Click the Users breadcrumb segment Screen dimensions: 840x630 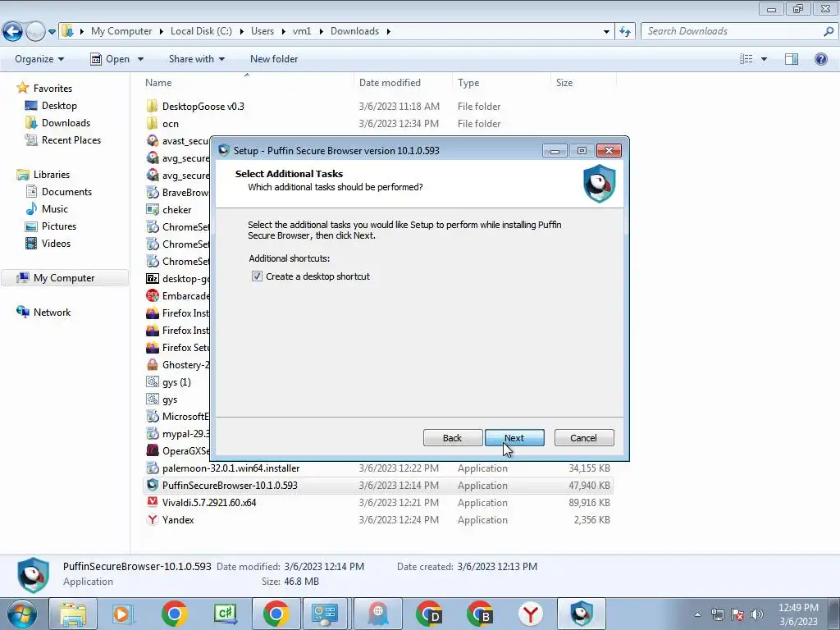[262, 31]
